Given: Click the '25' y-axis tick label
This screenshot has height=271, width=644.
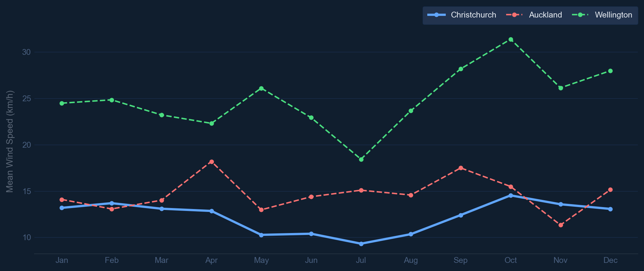Looking at the screenshot, I should coord(27,98).
